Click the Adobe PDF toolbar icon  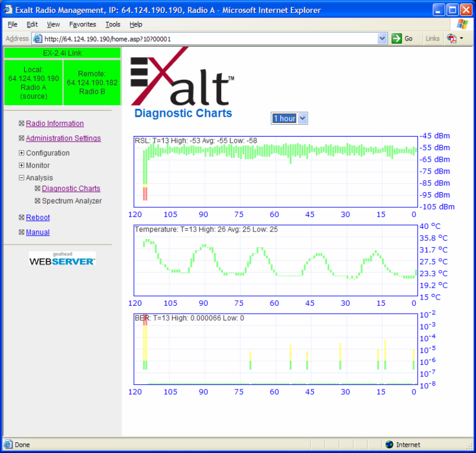452,39
